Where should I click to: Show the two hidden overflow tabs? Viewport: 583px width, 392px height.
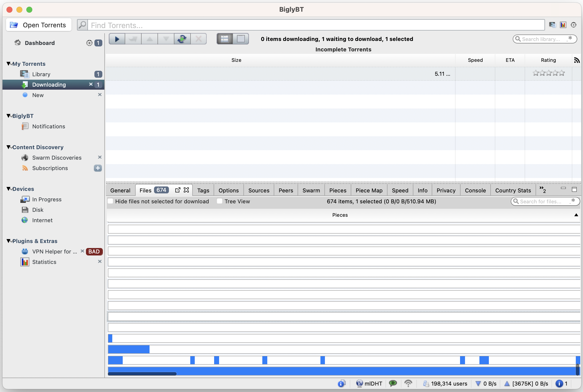pos(543,190)
